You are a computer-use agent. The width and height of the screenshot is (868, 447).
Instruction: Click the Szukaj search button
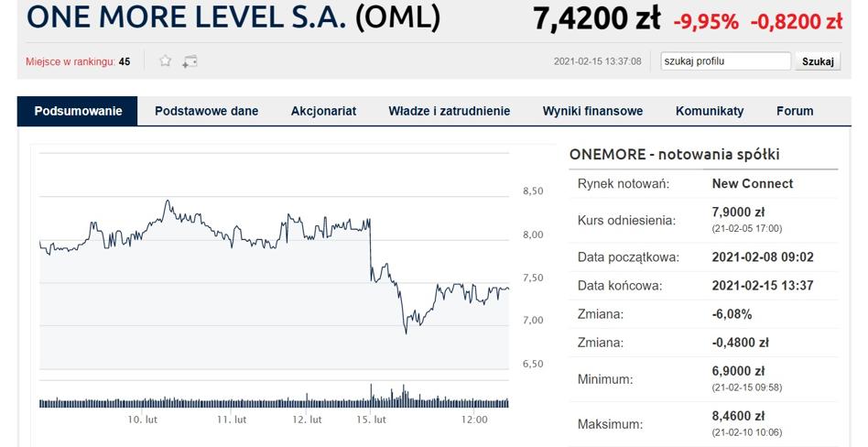[818, 61]
